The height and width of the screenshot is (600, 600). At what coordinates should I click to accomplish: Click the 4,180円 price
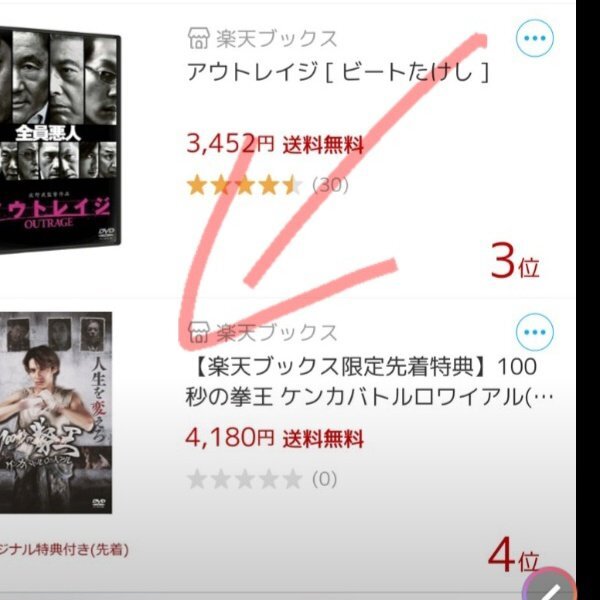point(230,437)
